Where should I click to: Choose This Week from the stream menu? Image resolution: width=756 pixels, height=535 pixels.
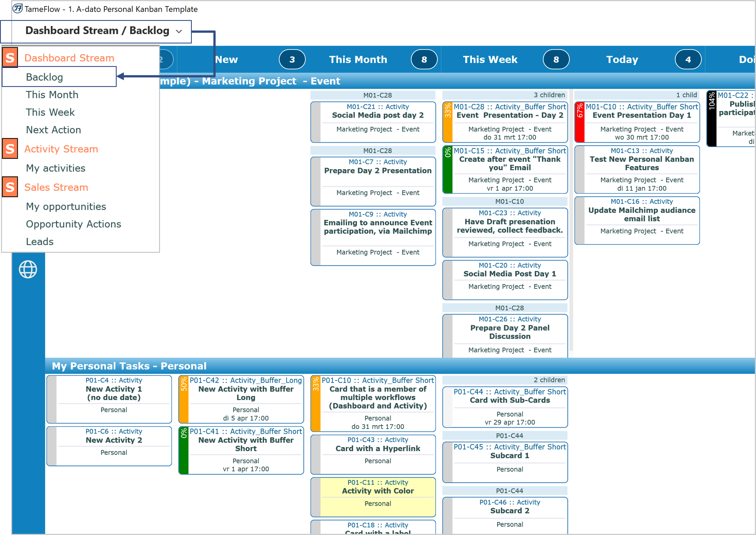click(50, 112)
